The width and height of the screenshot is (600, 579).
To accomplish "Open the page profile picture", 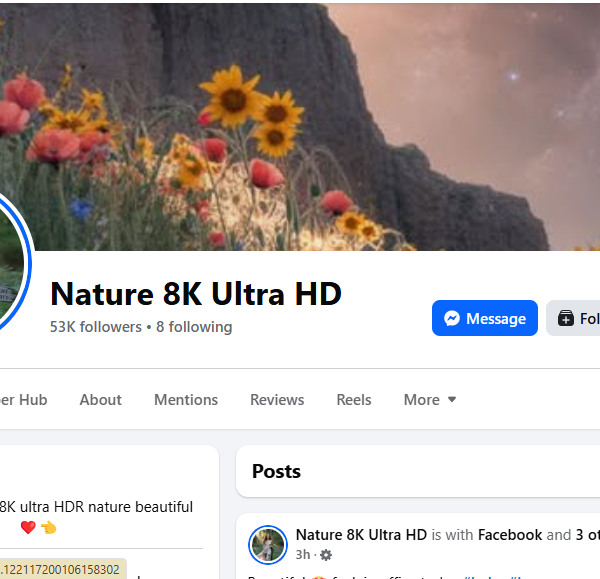I will 13,263.
